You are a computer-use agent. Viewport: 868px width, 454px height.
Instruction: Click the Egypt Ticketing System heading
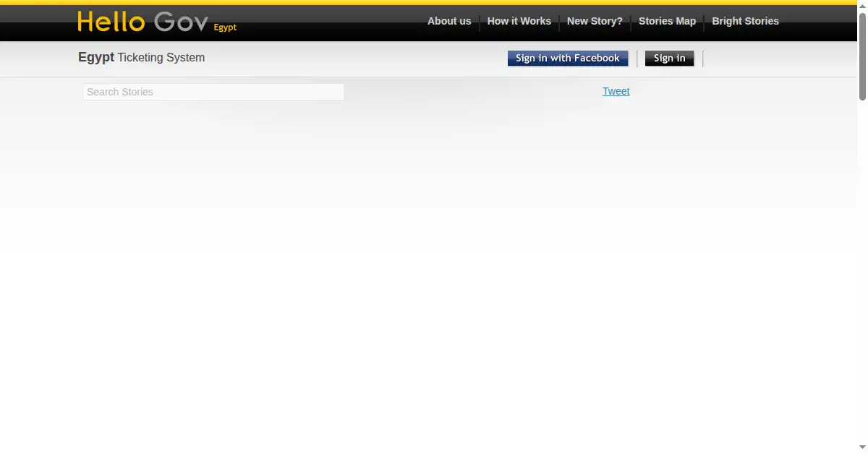(142, 58)
